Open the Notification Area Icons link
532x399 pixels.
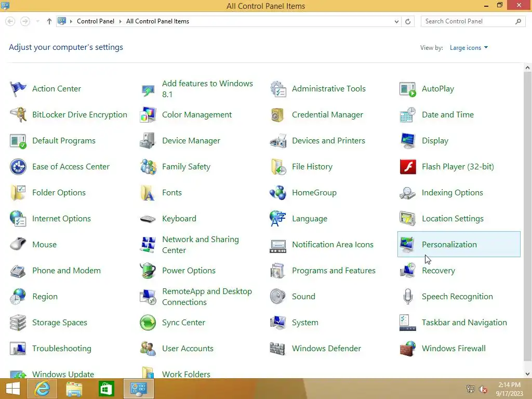pyautogui.click(x=332, y=245)
